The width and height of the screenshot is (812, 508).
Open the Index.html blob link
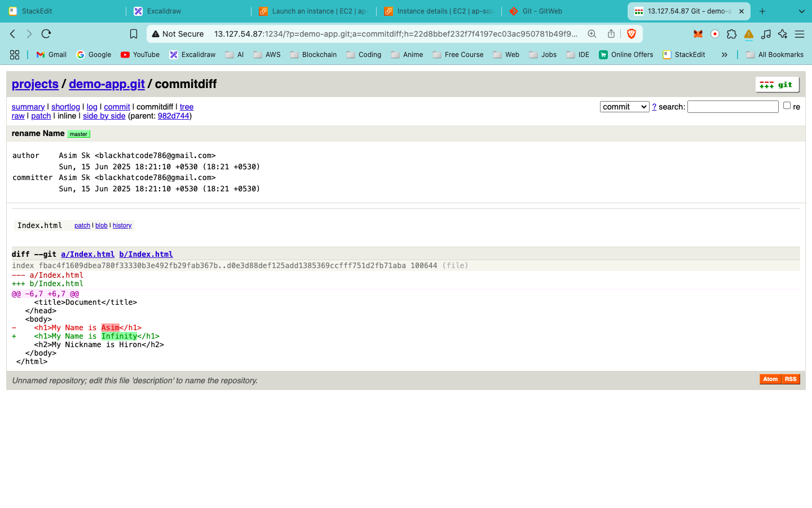pyautogui.click(x=101, y=225)
